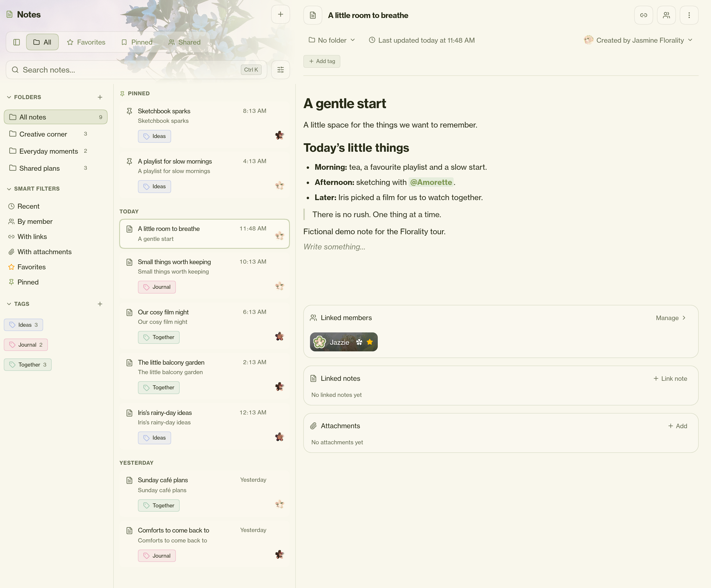This screenshot has width=711, height=588.
Task: Open Manage linked members chevron
Action: pos(671,318)
